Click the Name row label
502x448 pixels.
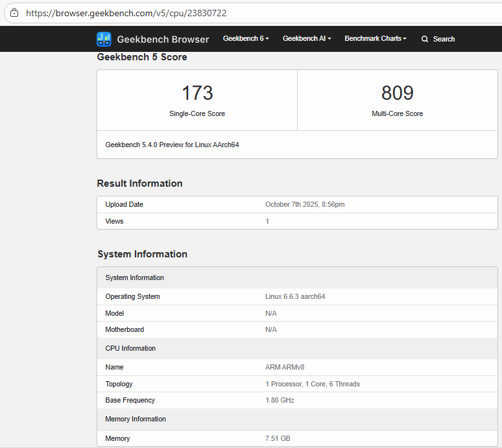pos(114,368)
